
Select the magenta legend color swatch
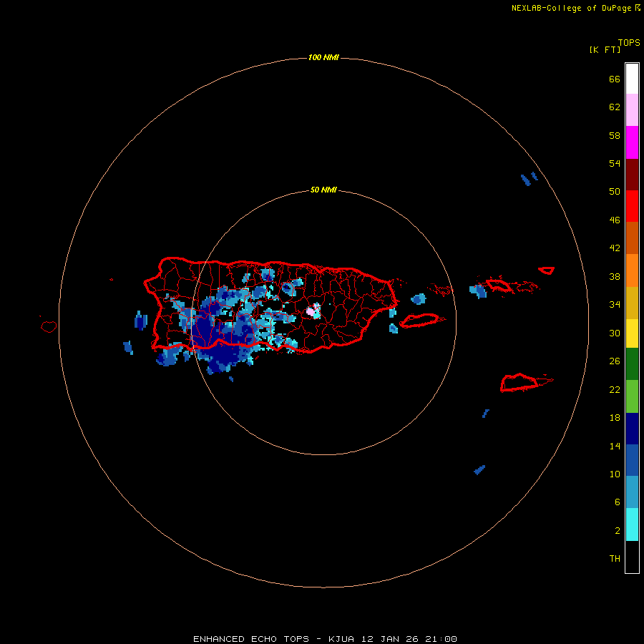coord(632,142)
